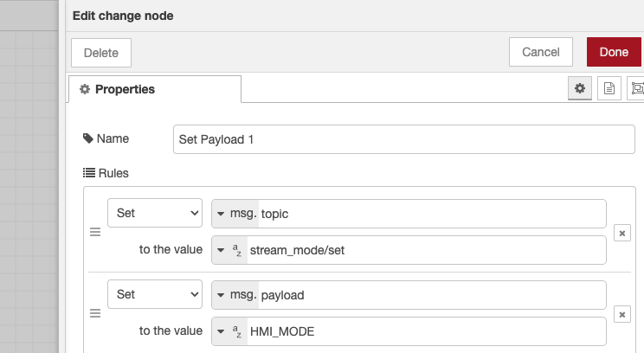This screenshot has width=644, height=353.
Task: Edit the Name field Set Payload 1
Action: pos(404,139)
